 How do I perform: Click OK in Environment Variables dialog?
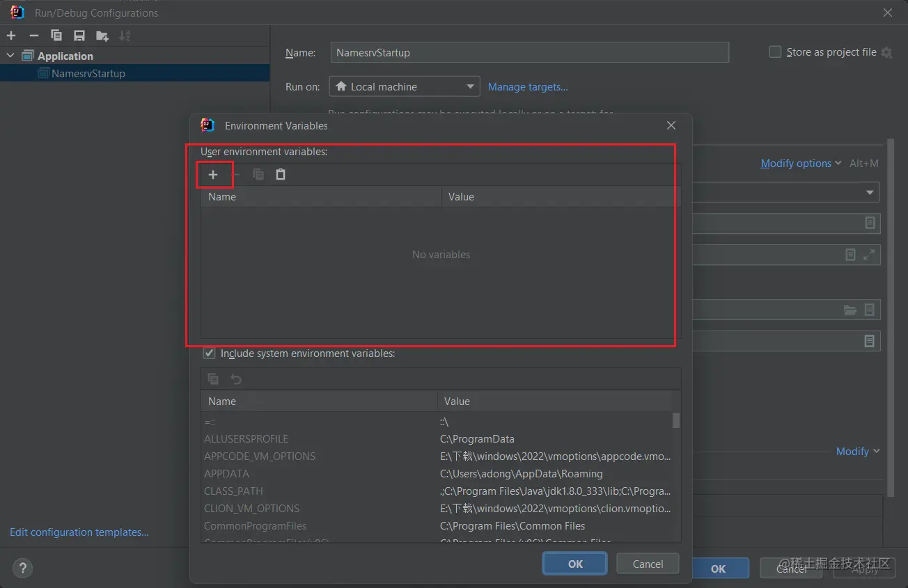click(575, 564)
